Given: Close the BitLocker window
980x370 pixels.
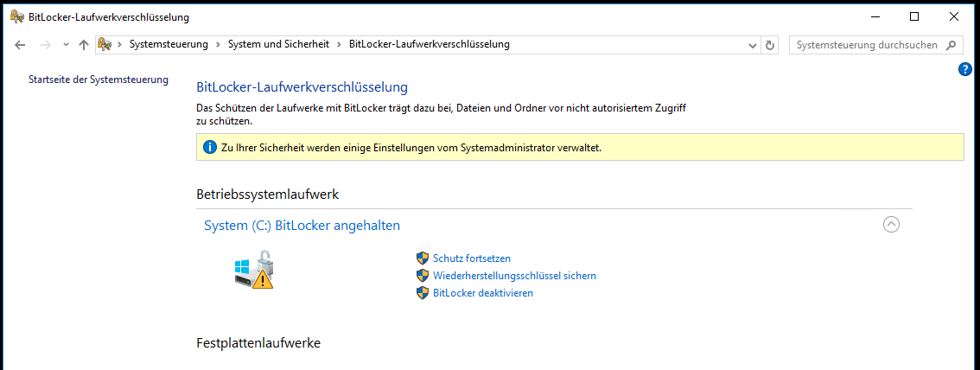Looking at the screenshot, I should [954, 17].
